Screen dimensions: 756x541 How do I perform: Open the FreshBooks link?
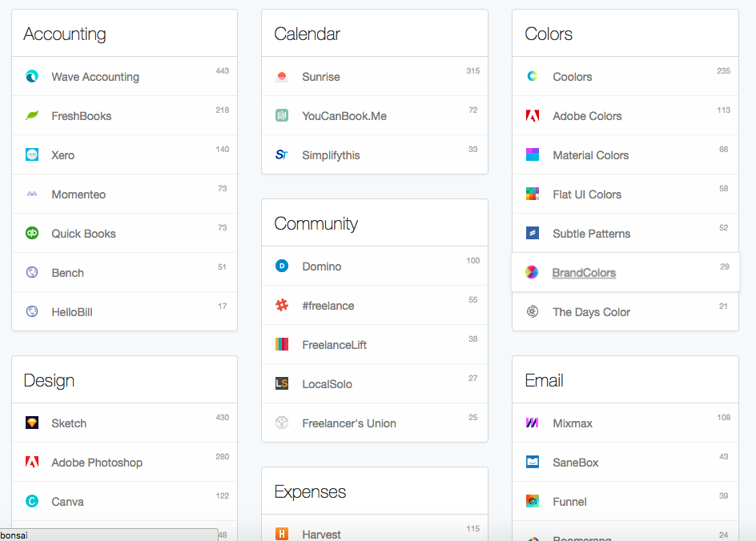[82, 116]
